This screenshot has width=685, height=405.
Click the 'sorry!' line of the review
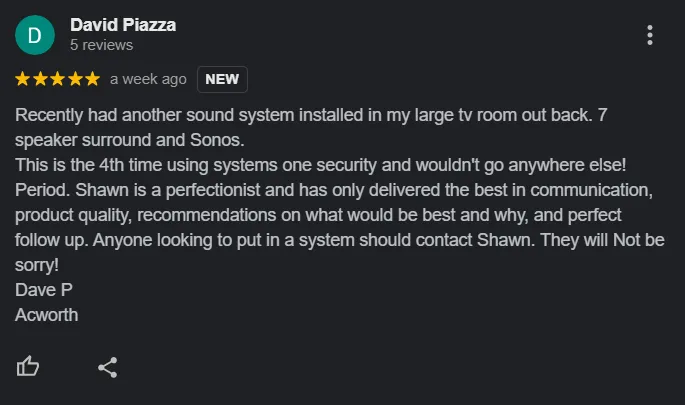tap(38, 265)
